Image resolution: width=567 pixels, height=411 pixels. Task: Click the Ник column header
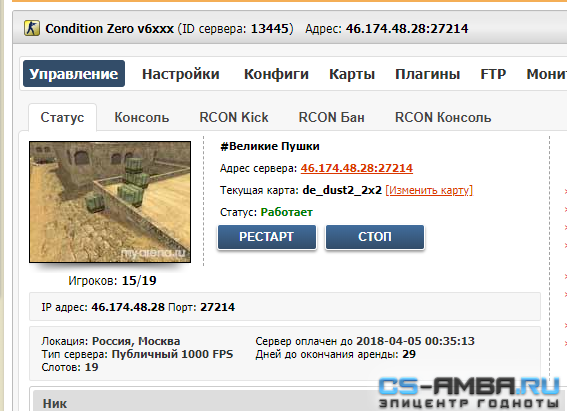55,403
